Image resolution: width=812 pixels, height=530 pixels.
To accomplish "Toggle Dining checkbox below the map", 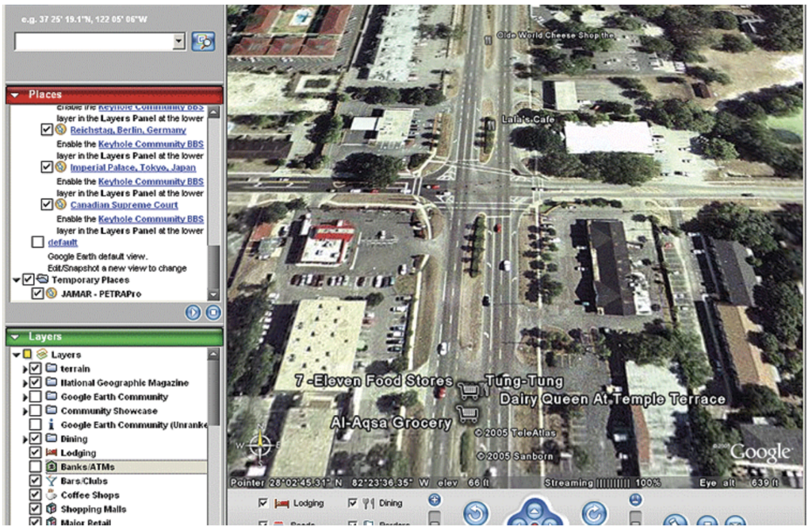I will point(353,502).
